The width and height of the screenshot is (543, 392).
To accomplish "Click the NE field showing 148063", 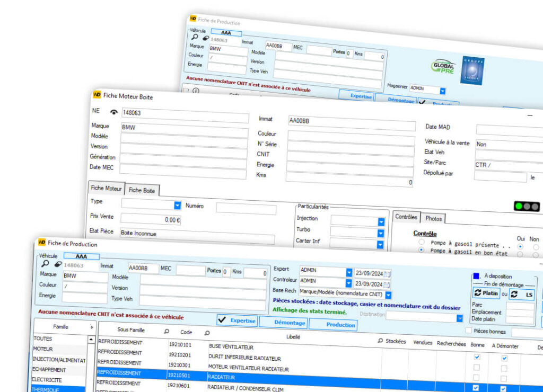I will click(185, 115).
